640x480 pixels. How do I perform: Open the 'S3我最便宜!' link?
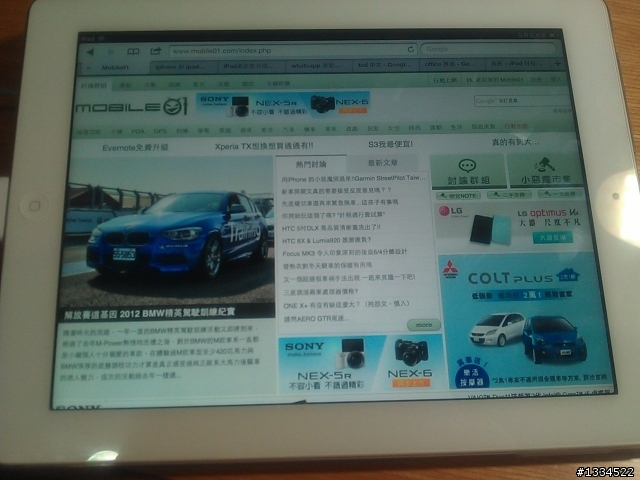coord(390,144)
